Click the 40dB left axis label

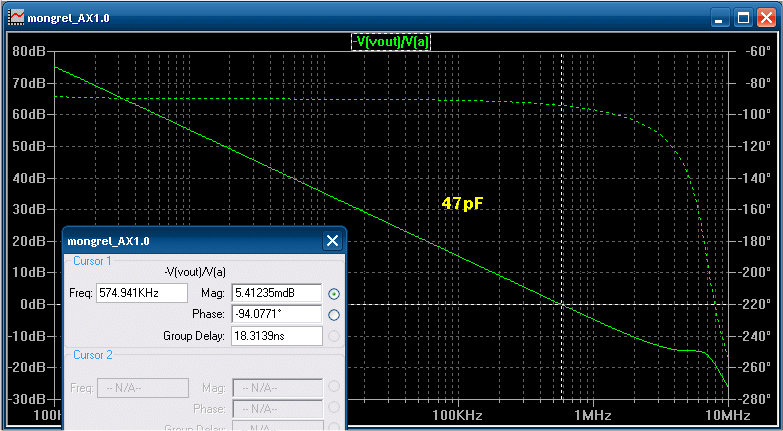pos(28,178)
